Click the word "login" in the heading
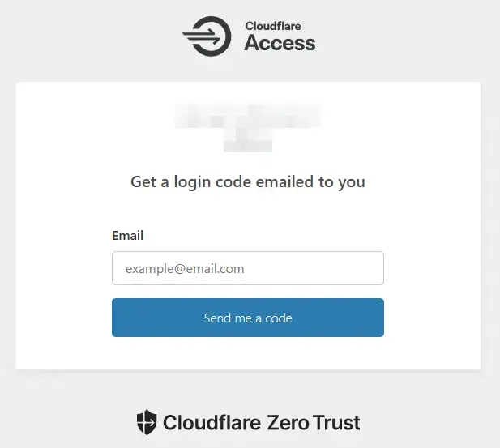This screenshot has height=448, width=500. (192, 182)
